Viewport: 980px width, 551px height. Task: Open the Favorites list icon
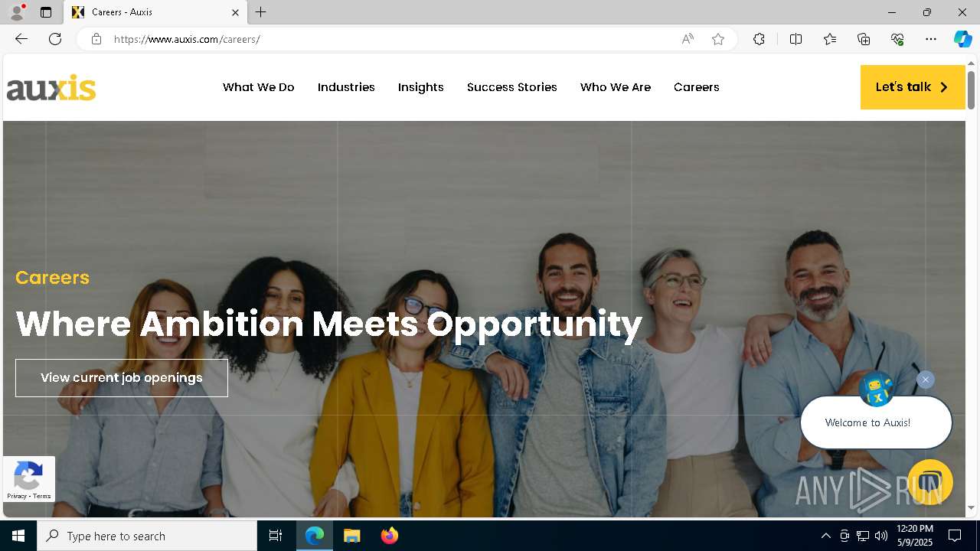(830, 39)
